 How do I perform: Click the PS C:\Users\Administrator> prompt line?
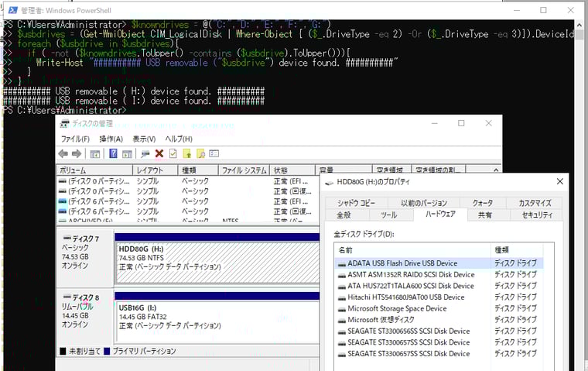click(x=64, y=110)
